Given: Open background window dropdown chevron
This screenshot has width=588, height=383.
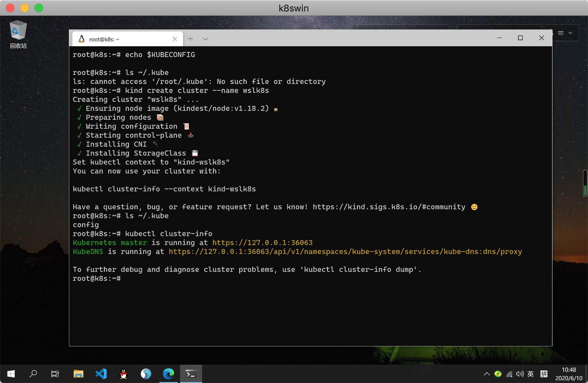Looking at the screenshot, I should click(x=570, y=33).
